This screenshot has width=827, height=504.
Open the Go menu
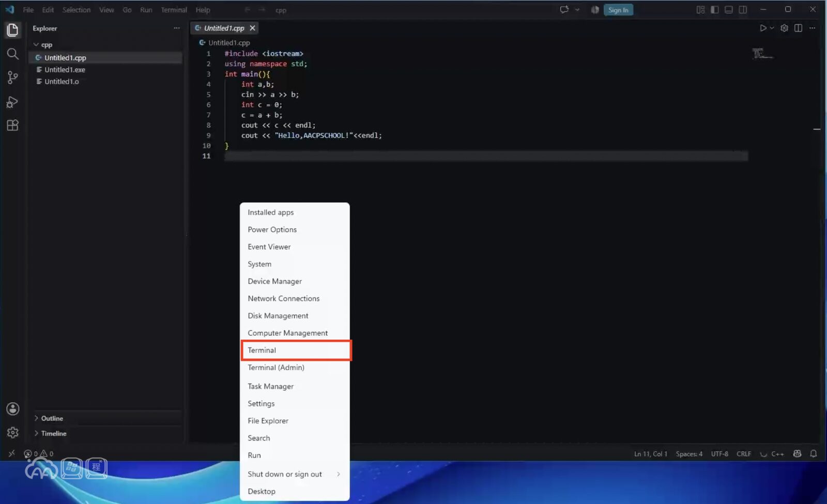[127, 10]
